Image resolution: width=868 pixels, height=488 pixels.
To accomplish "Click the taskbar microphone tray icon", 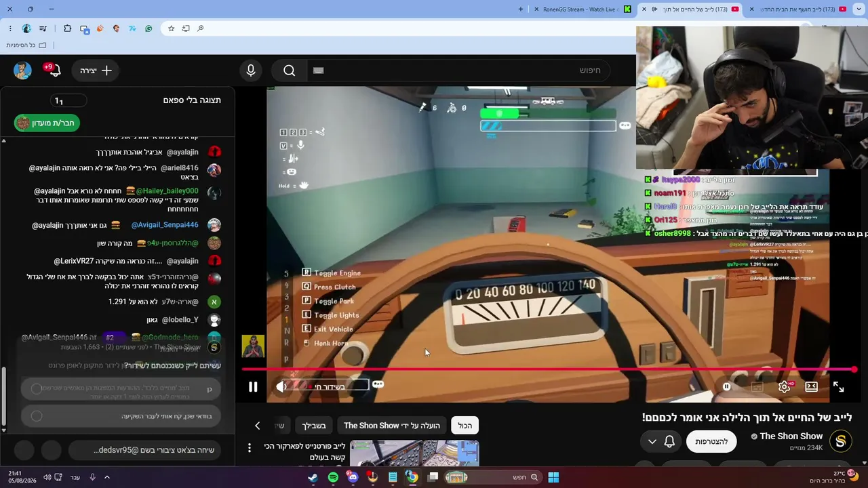I will point(93,477).
